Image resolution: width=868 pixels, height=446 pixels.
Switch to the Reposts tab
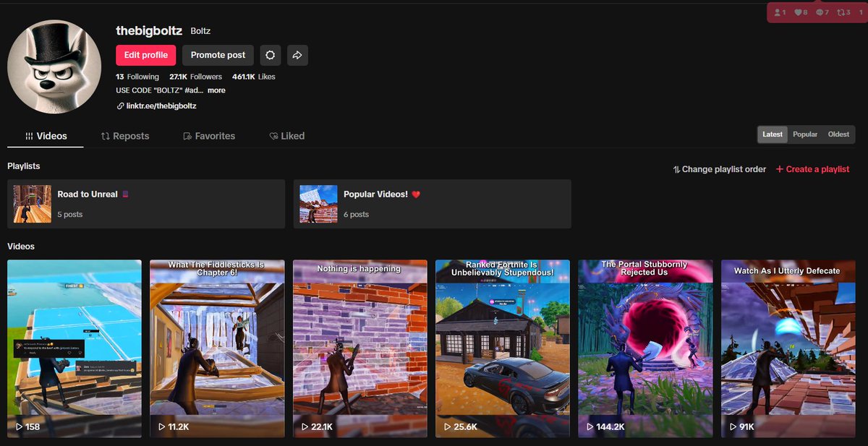click(x=125, y=136)
